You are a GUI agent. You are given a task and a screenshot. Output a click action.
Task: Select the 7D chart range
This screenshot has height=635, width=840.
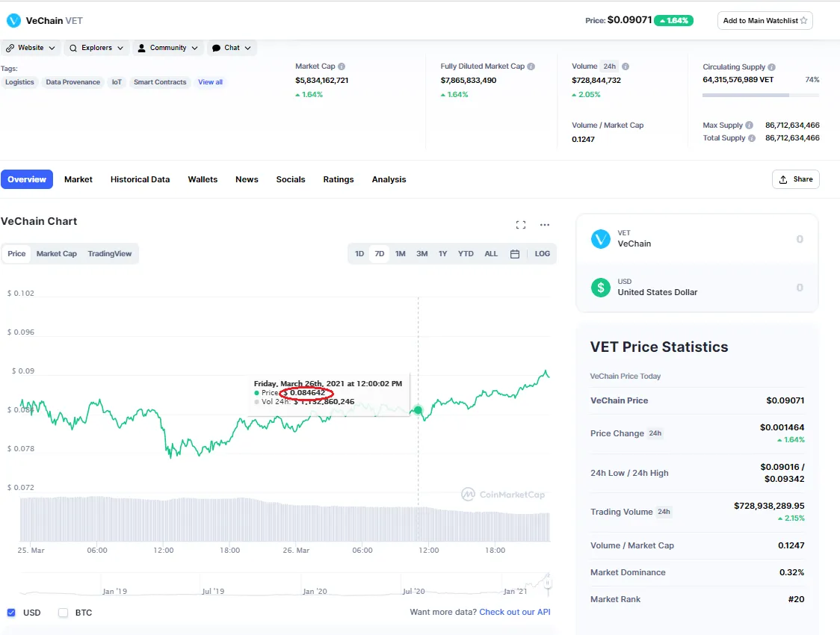pos(380,254)
